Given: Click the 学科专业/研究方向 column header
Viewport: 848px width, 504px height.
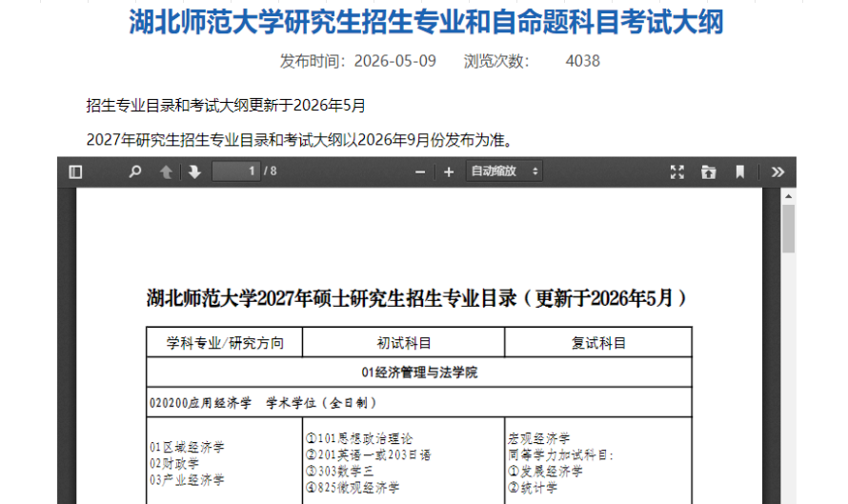Looking at the screenshot, I should (x=225, y=343).
